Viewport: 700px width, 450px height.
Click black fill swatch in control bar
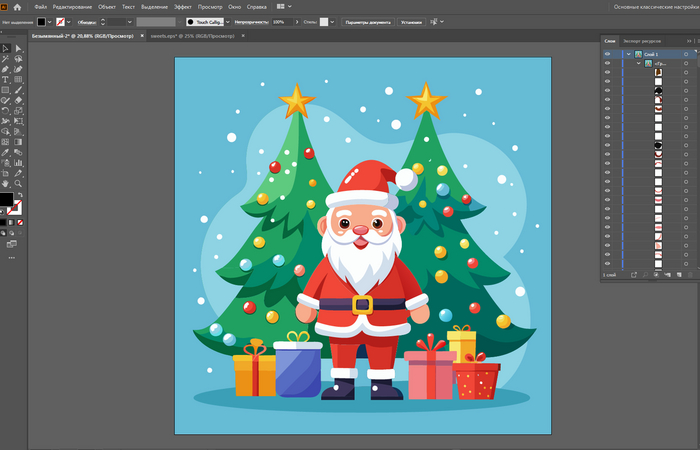click(42, 22)
